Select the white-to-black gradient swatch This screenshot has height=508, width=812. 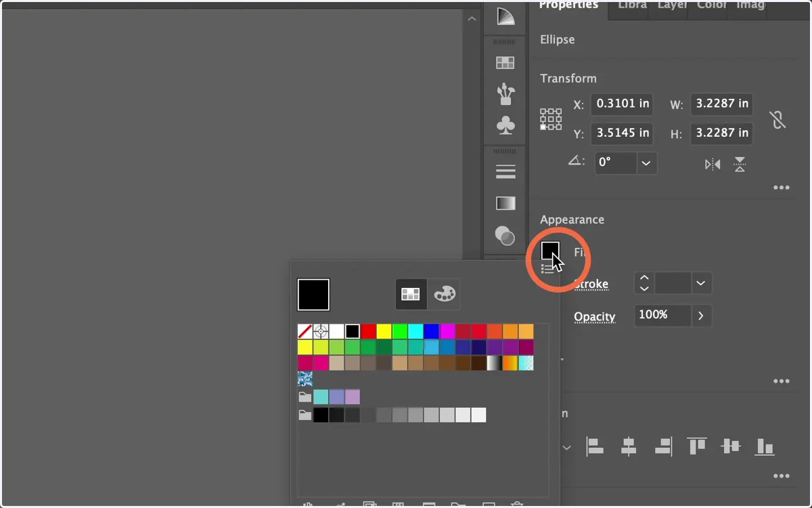(494, 363)
